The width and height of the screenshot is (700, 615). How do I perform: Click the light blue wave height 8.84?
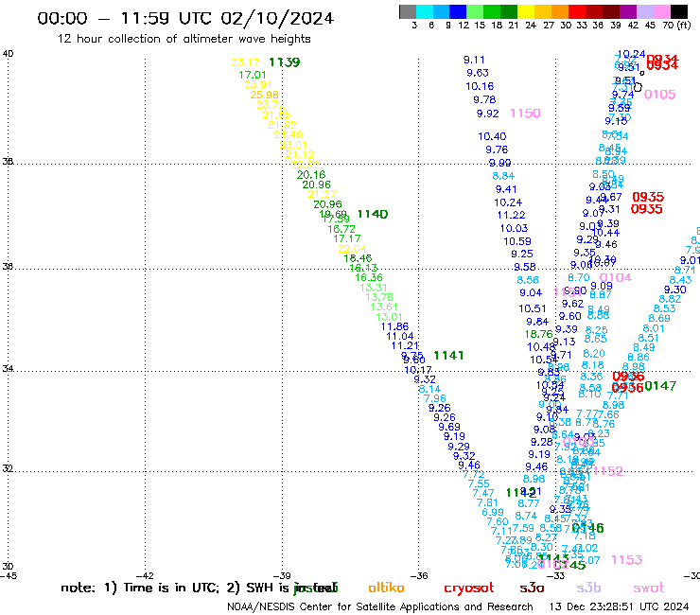coord(503,176)
